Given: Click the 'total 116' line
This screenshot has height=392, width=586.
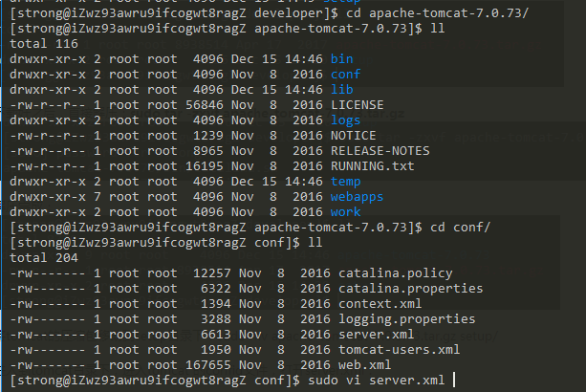Looking at the screenshot, I should coord(44,44).
